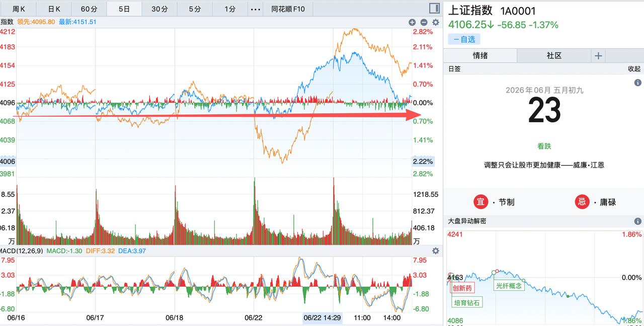
Task: Click the 最新:4151.51 legend value
Action: [x=77, y=22]
